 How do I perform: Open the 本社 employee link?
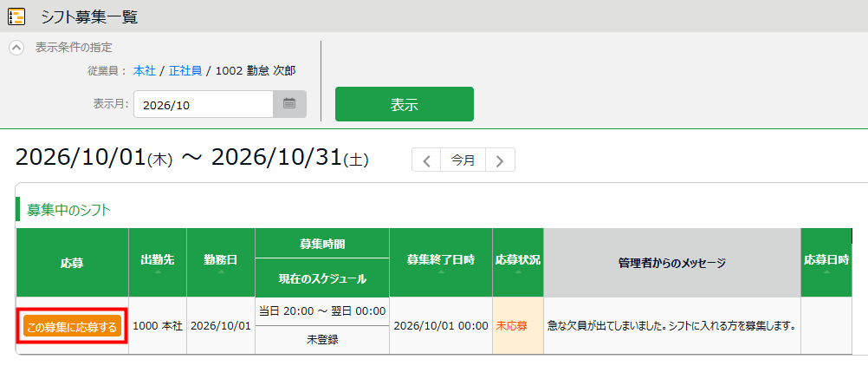[145, 71]
